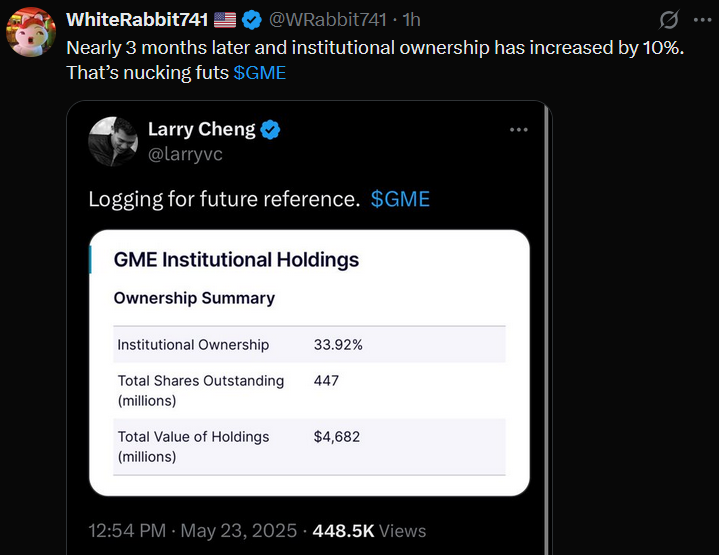Click WhiteRabbit741's profile avatar
Viewport: 719px width, 555px height.
[31, 32]
